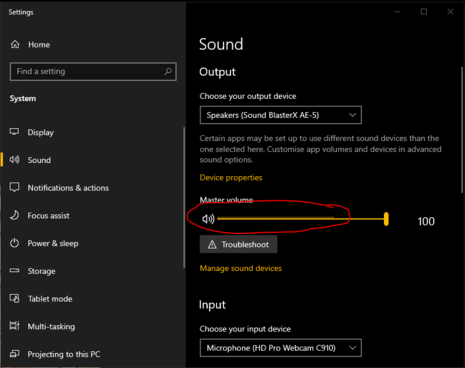The height and width of the screenshot is (368, 465).
Task: Click the Focus assist moon icon
Action: (x=14, y=215)
